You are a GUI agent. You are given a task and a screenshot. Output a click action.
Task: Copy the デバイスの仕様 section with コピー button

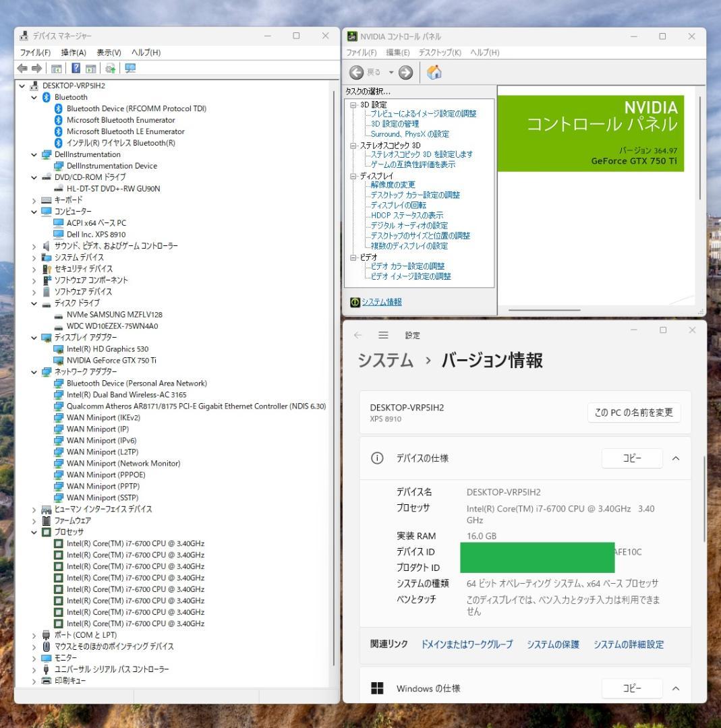(x=631, y=458)
